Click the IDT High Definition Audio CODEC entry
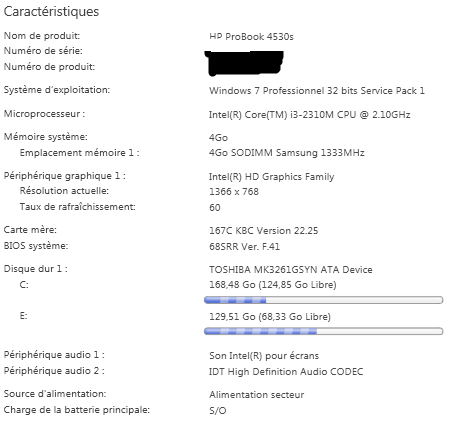The width and height of the screenshot is (464, 427). [286, 372]
